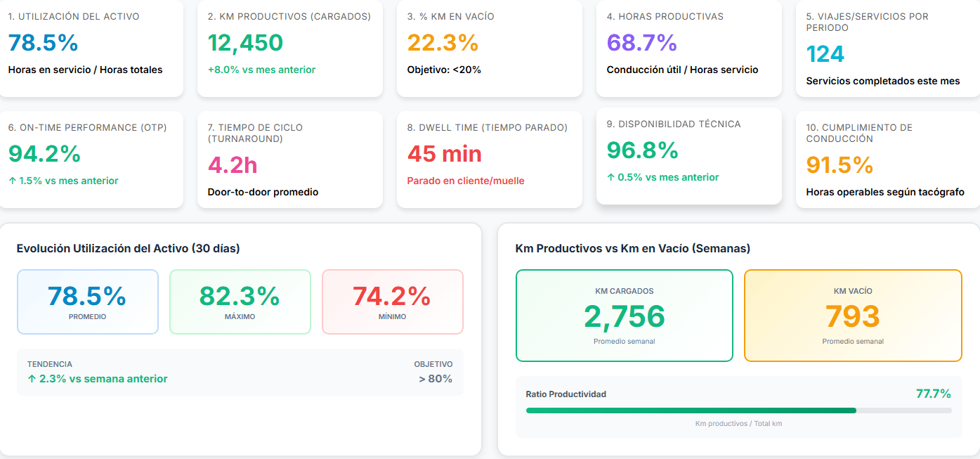This screenshot has height=459, width=980.
Task: Click the Cumplimiento de Conducción card
Action: 888,159
